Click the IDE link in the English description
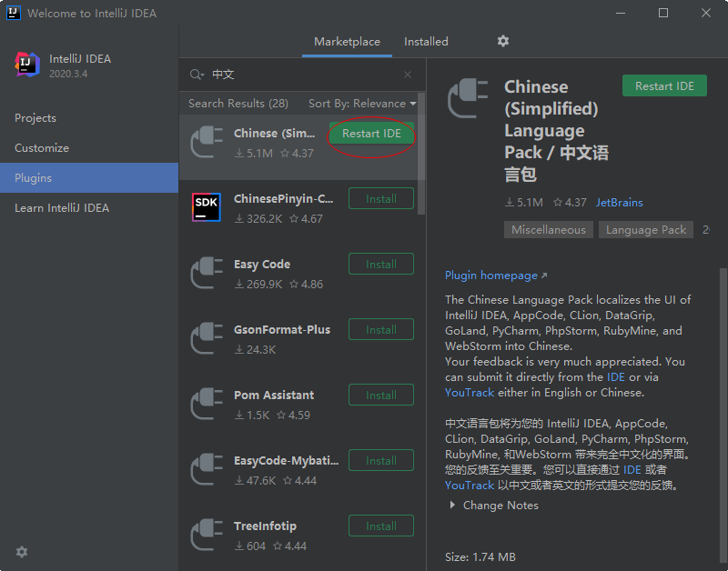 tap(616, 377)
